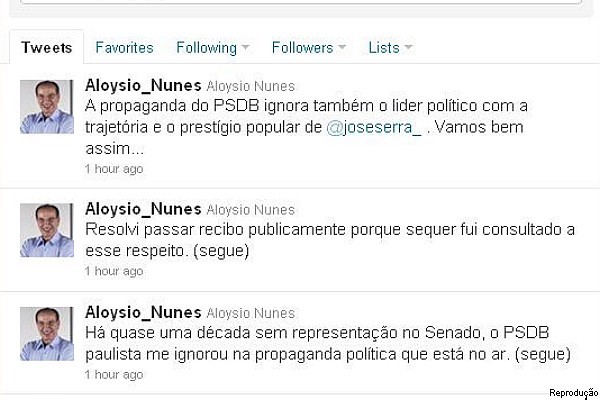Viewport: 600px width, 400px height.
Task: Open '1 hour ago' timestamp under 'Resolvi passar' tweet
Action: 113,272
